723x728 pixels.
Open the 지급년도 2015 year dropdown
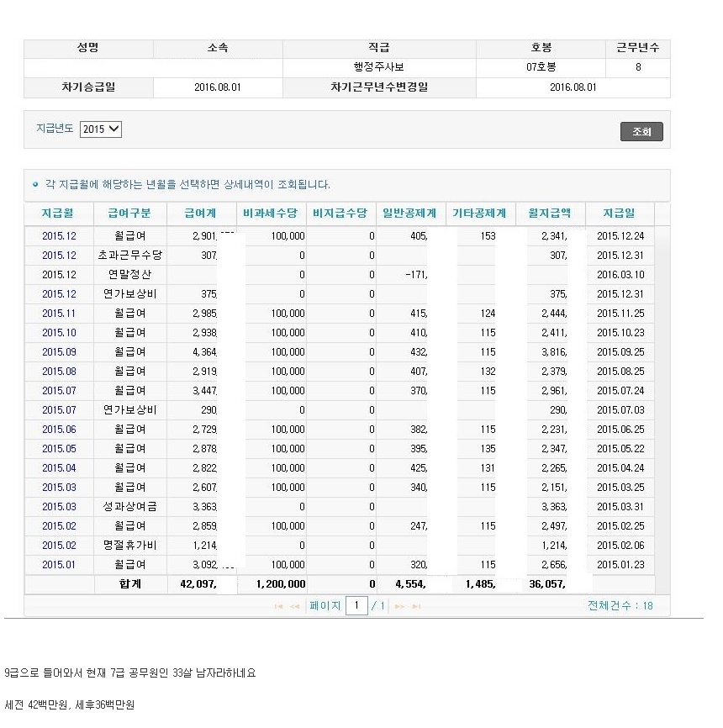coord(101,129)
